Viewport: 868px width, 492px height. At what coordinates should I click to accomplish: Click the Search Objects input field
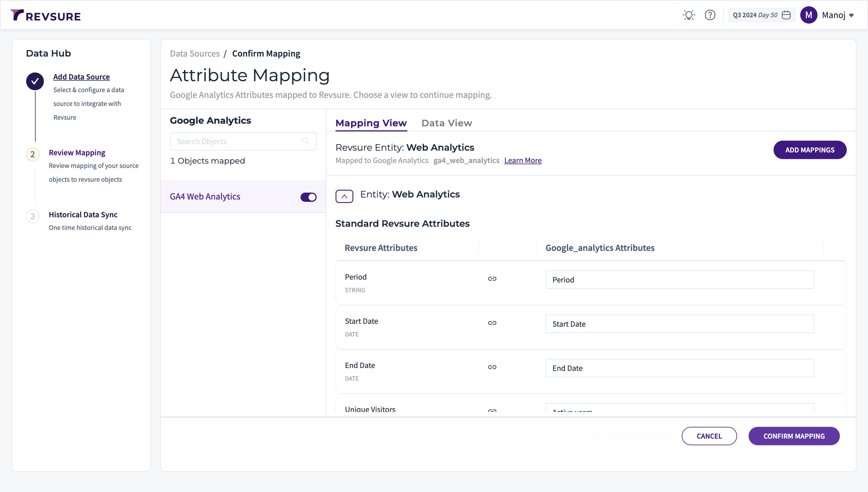pos(237,141)
